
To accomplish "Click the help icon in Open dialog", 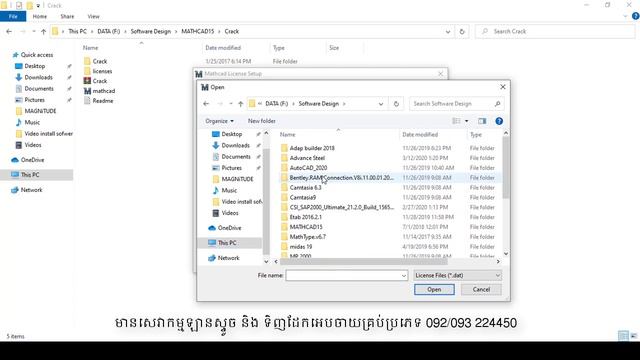I will [x=499, y=121].
